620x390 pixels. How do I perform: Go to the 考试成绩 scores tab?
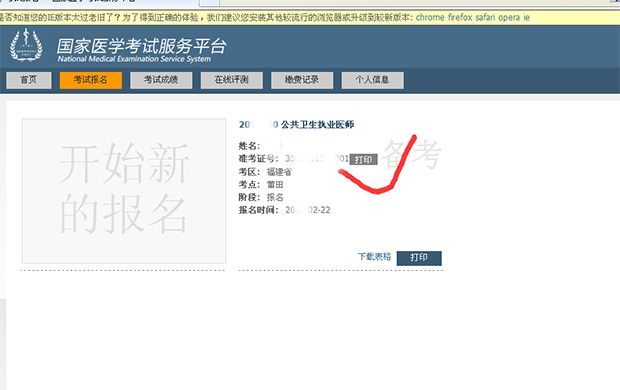[161, 80]
